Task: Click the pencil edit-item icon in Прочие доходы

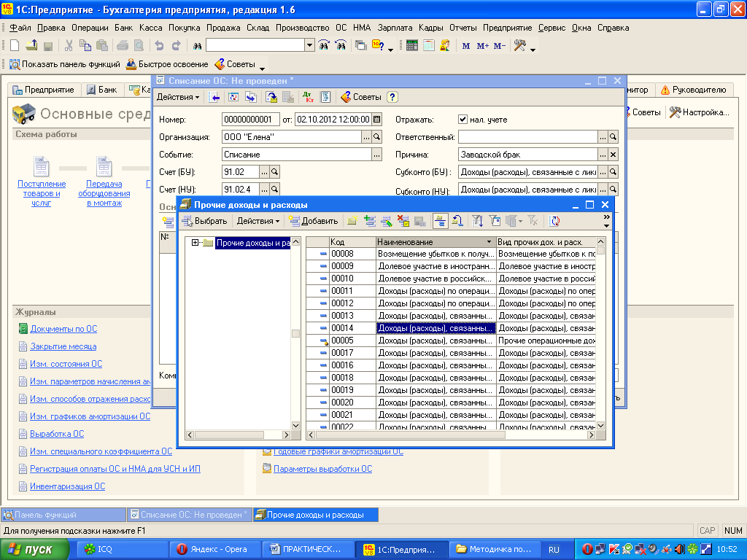Action: (387, 221)
